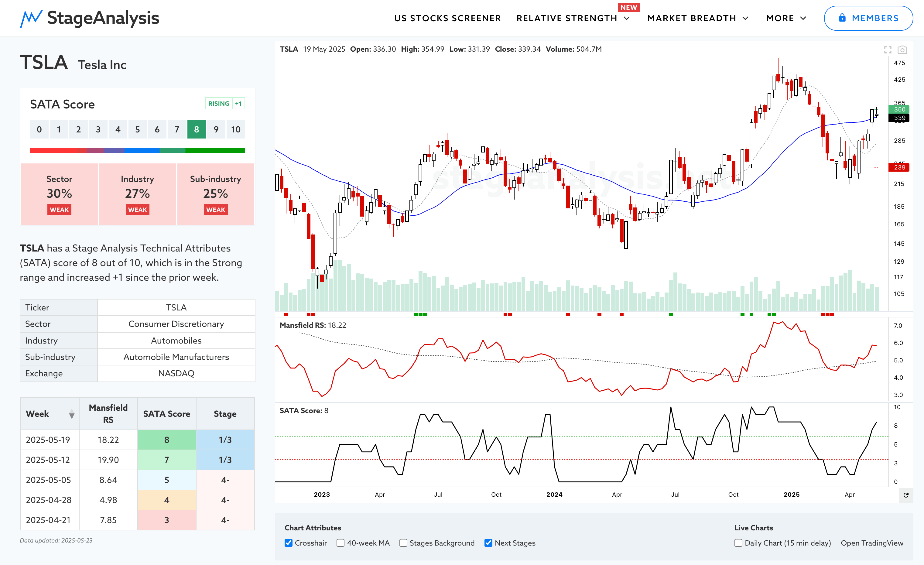Click SATA score box 10
Viewport: 924px width, 565px height.
point(235,129)
